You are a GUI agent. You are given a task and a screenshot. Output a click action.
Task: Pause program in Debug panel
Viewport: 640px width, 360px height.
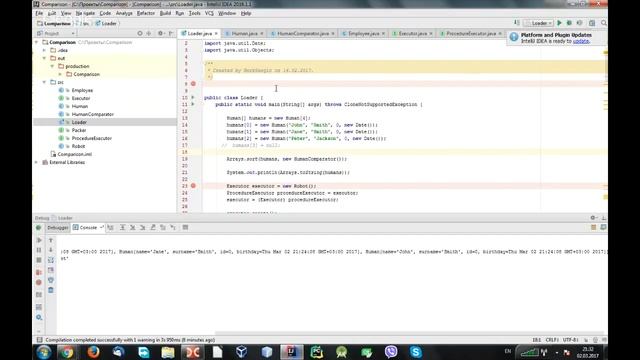point(39,250)
